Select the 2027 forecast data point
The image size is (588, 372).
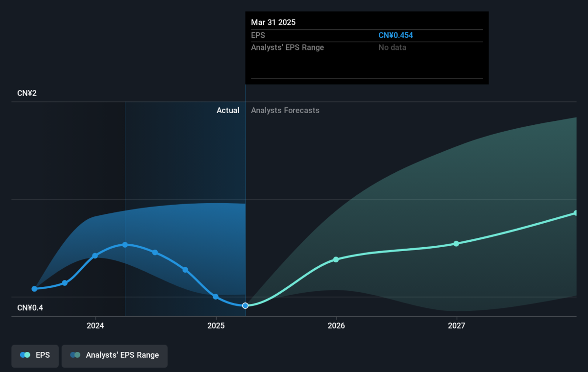point(456,243)
